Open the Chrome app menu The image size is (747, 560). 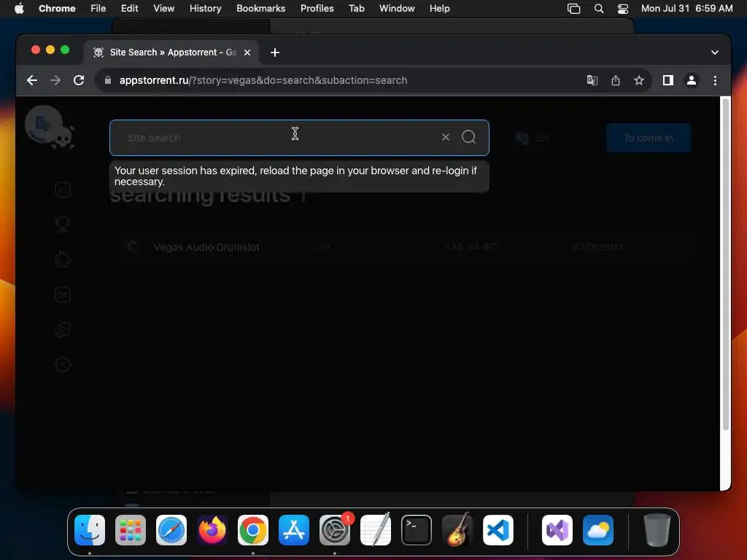click(x=57, y=8)
